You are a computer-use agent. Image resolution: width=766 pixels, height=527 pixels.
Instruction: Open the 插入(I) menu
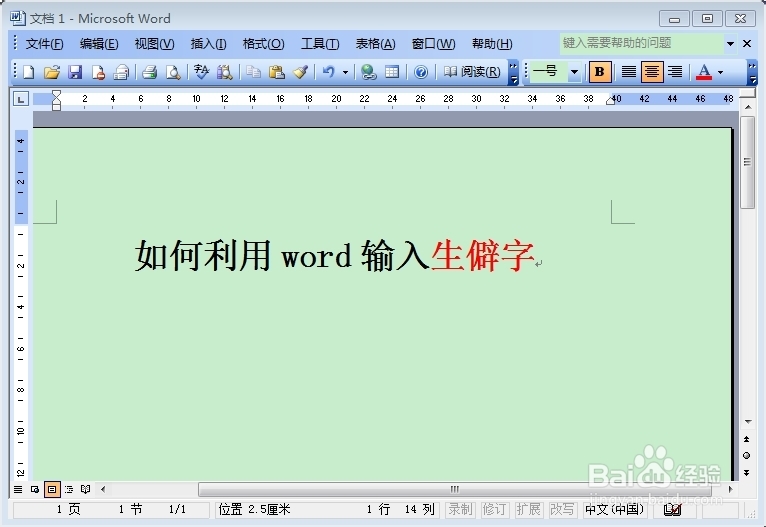point(208,44)
